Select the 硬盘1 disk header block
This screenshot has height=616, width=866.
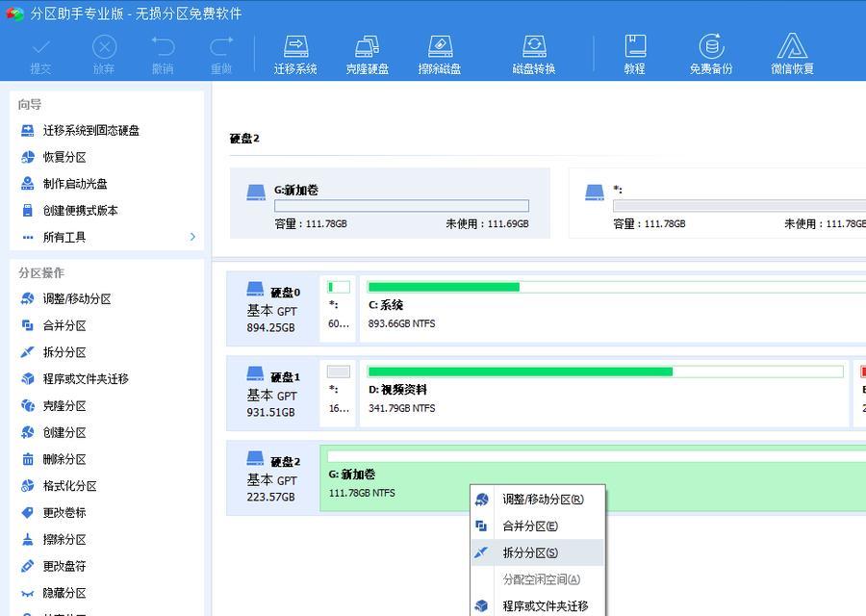tap(273, 394)
